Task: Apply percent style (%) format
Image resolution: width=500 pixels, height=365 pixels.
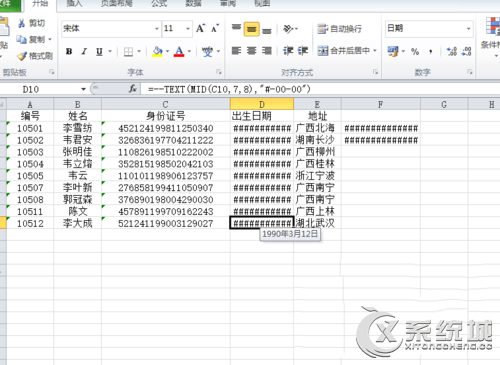Action: [415, 51]
